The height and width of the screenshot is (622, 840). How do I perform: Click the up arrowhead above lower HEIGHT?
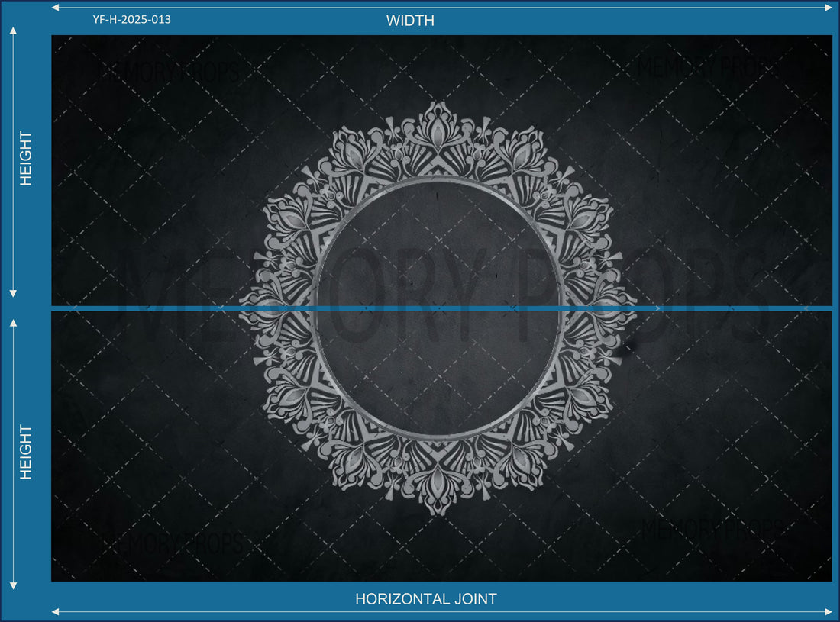click(x=13, y=323)
